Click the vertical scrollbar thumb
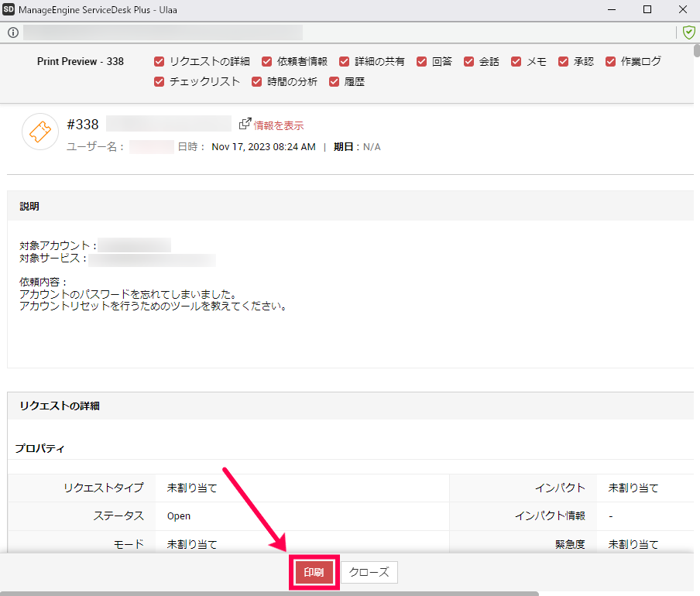700x596 pixels. (697, 50)
